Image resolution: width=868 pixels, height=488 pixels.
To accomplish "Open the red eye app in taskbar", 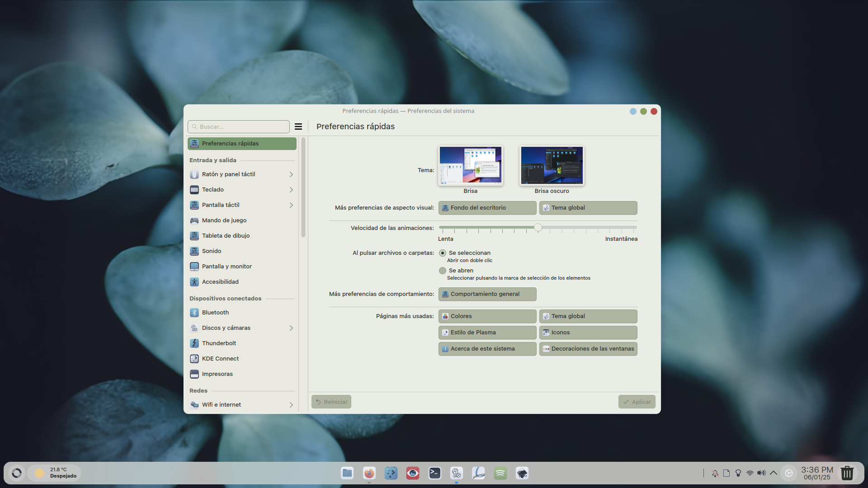I will pos(413,473).
